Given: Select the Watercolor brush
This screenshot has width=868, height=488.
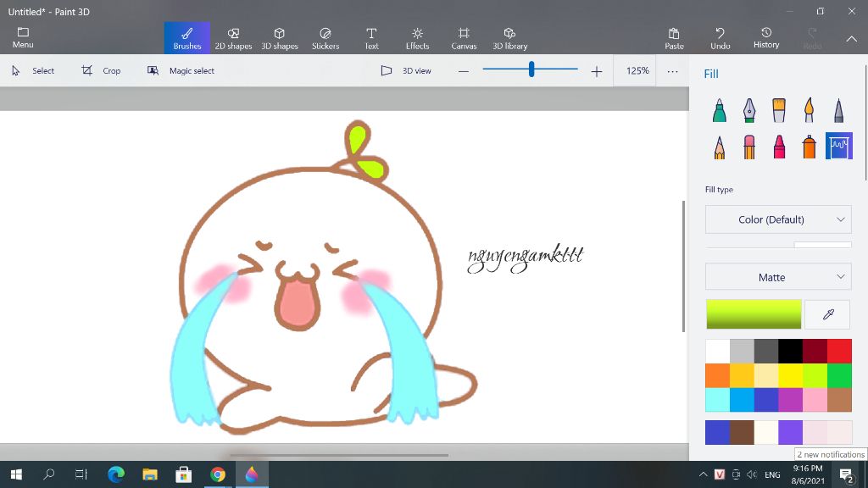Looking at the screenshot, I should click(809, 110).
